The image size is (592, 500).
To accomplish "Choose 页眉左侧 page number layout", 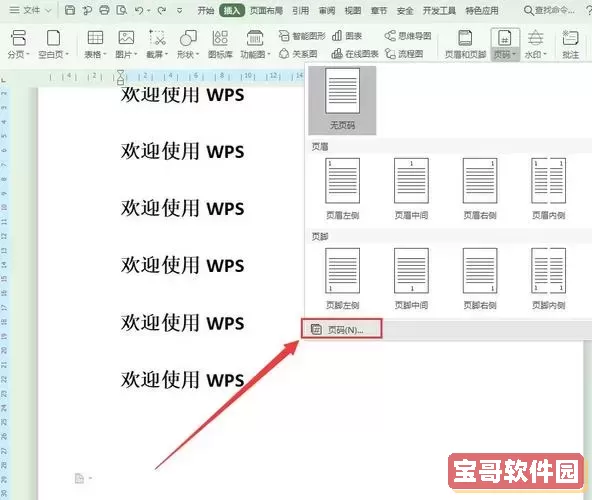I will tap(342, 188).
